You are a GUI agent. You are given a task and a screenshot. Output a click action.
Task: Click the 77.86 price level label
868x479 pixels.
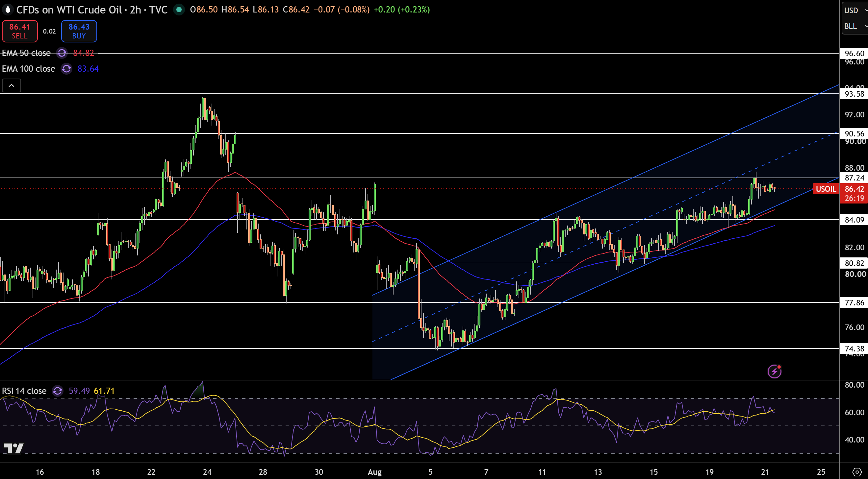854,302
